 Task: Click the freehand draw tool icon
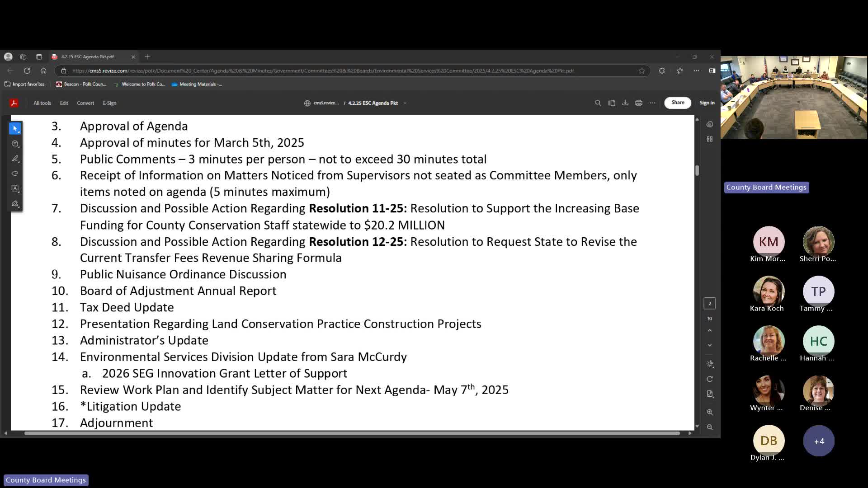[x=15, y=174]
